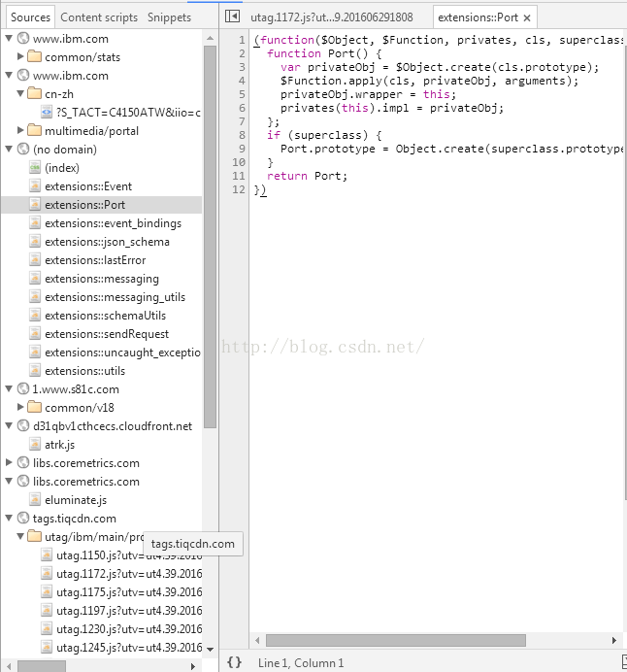This screenshot has height=672, width=627.
Task: Click the utag.1150.js file icon
Action: coord(47,555)
